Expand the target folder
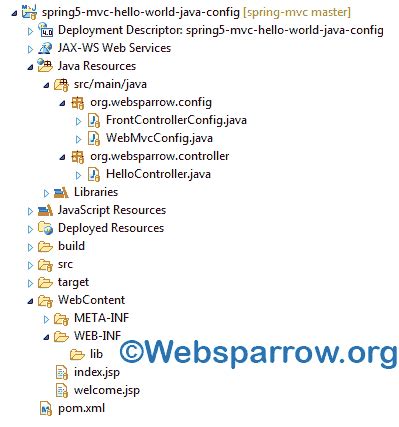399x427 pixels. 30,283
